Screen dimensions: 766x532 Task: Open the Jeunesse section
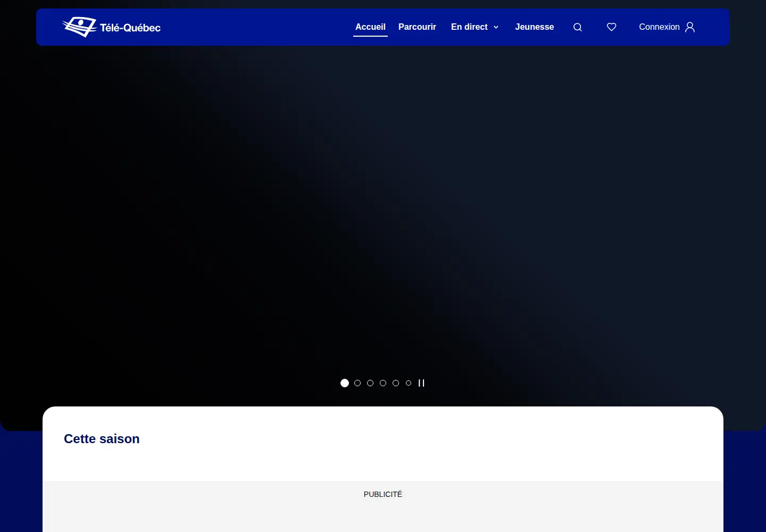[x=535, y=27]
